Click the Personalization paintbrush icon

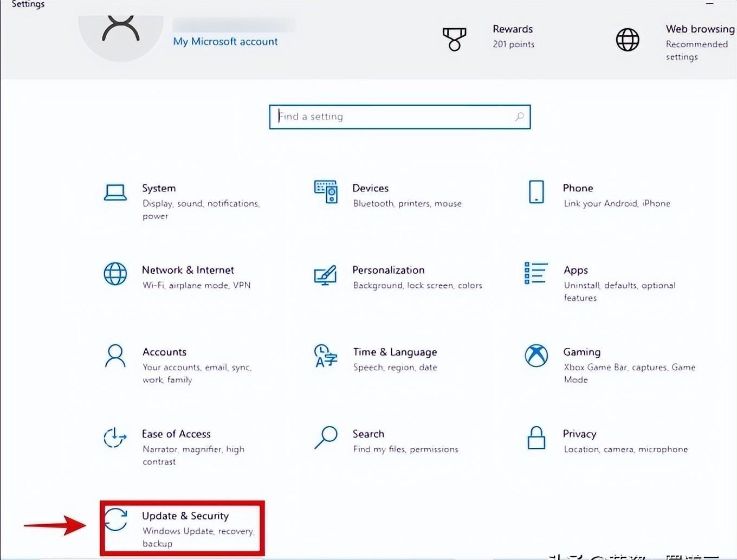tap(325, 275)
